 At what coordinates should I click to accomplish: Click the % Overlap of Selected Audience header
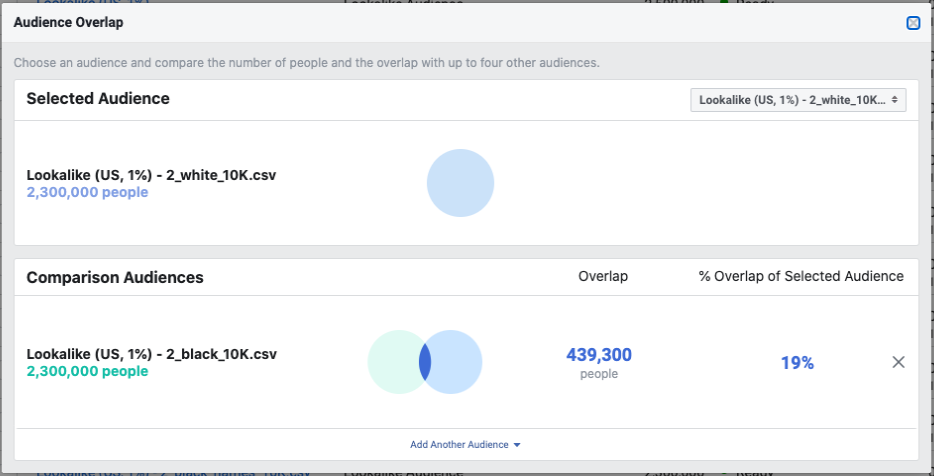(x=800, y=276)
